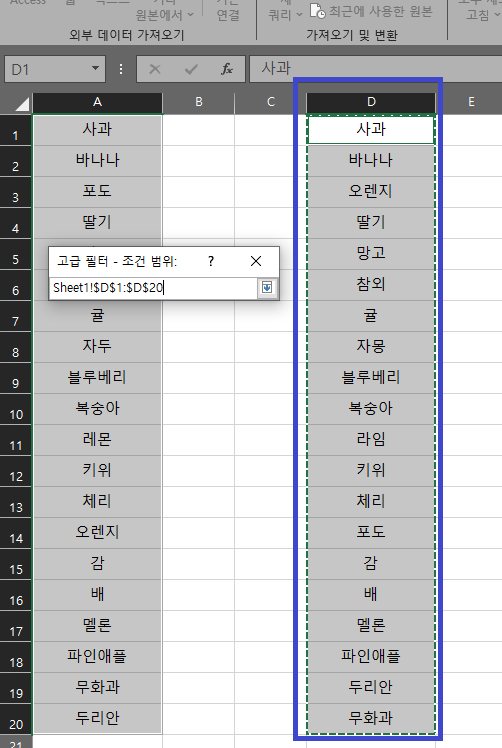Select cell A11 containing 레몬

[97, 440]
